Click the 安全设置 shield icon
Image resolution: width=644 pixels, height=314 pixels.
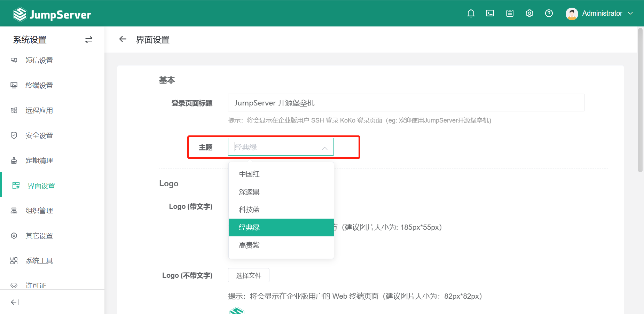click(x=14, y=135)
